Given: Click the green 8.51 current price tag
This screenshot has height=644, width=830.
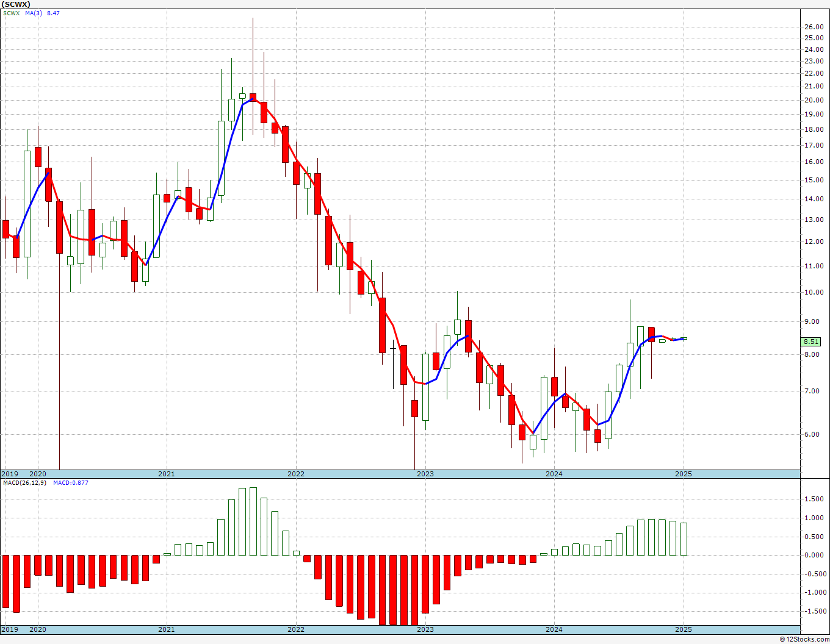Looking at the screenshot, I should [x=812, y=342].
